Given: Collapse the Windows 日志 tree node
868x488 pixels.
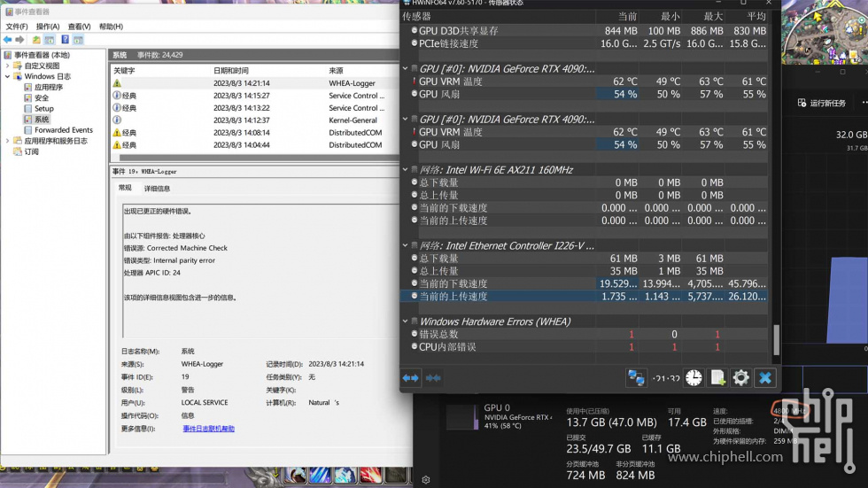Looking at the screenshot, I should pos(7,76).
